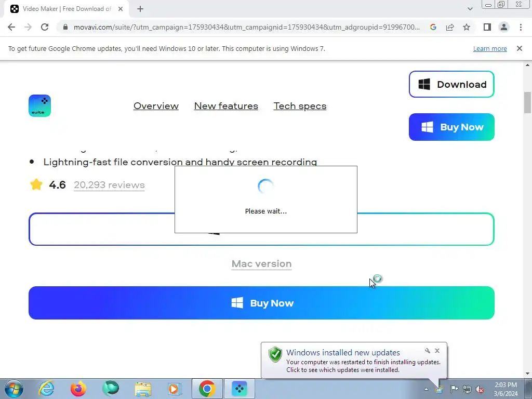The width and height of the screenshot is (532, 399).
Task: Share this page icon
Action: pos(450,27)
